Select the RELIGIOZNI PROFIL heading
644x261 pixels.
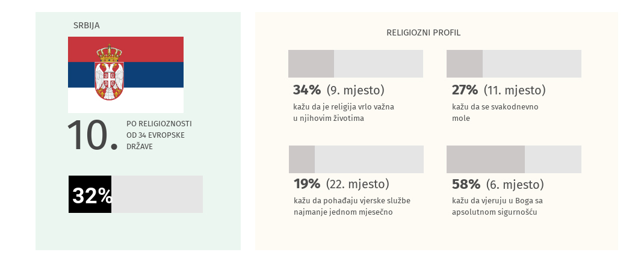tap(424, 32)
